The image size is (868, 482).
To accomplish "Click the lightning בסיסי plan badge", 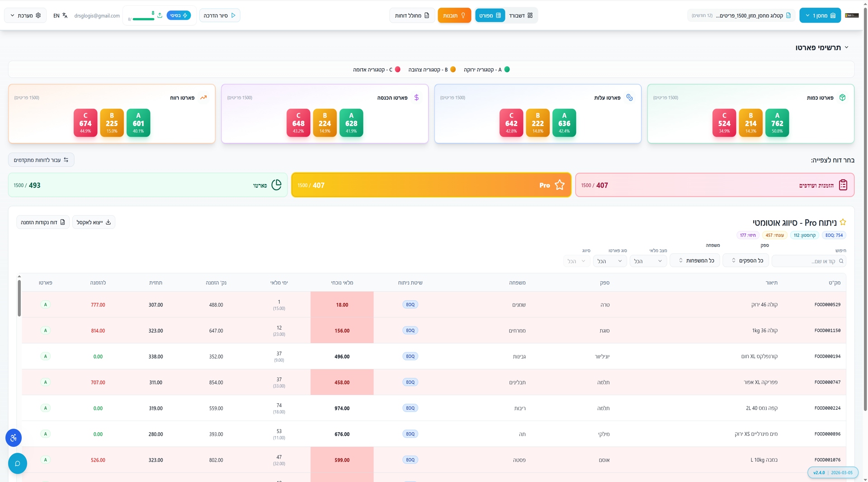I will [x=179, y=15].
